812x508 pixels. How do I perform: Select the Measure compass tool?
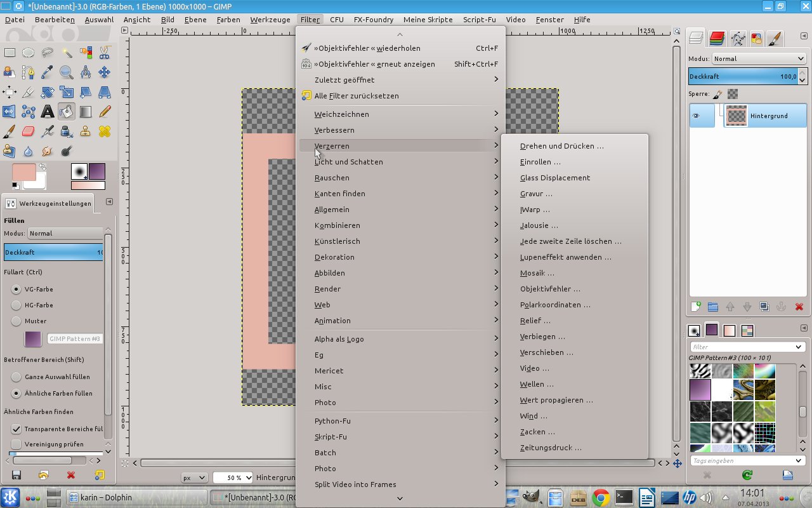point(86,72)
